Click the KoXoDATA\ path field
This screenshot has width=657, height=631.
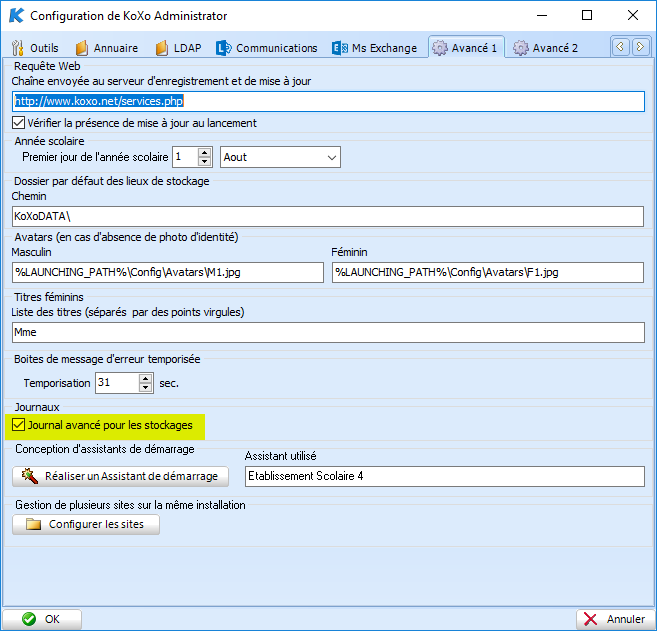(x=328, y=216)
